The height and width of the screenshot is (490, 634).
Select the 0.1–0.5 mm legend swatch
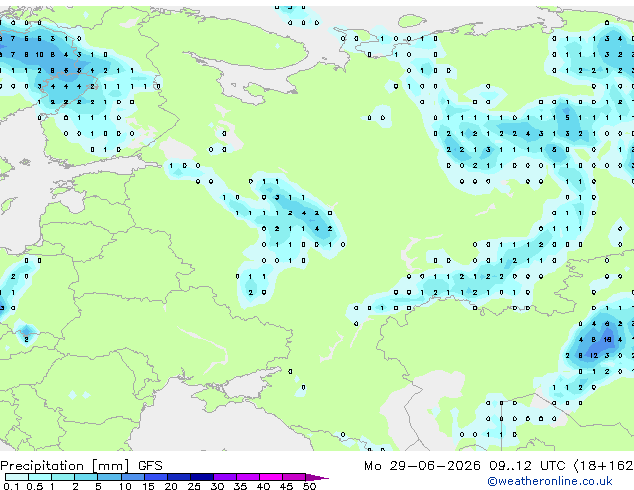(x=17, y=477)
